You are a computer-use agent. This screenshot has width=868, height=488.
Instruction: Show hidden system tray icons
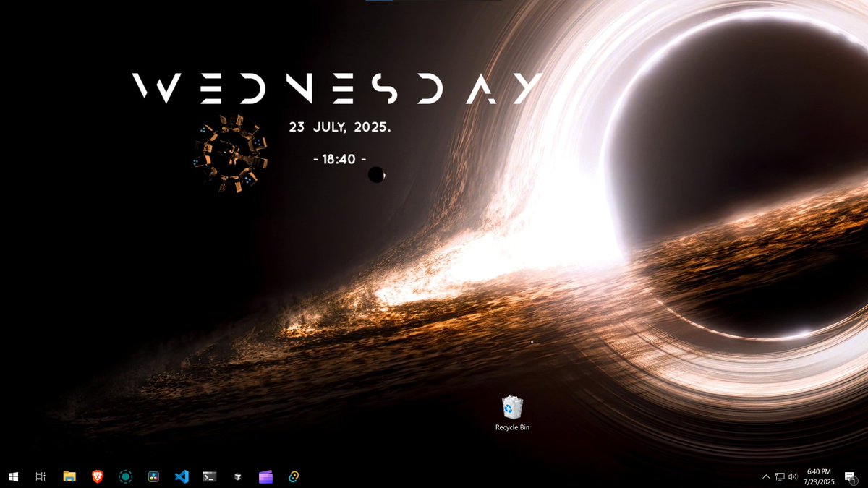[766, 477]
